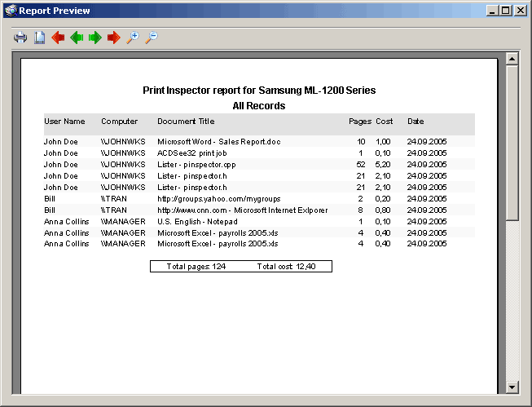
Task: Click the Print report icon
Action: click(x=20, y=38)
